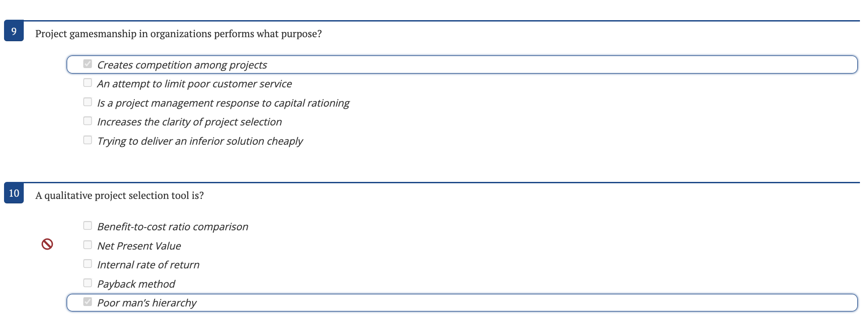Screen dimensions: 868x332
Task: Check the 'An attempt to limit poor customer service' checkbox
Action: [87, 82]
